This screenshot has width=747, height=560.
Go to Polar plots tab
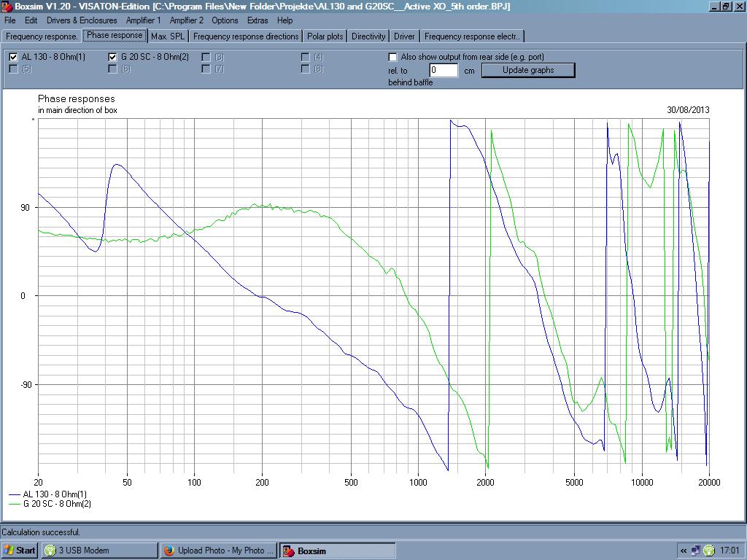click(x=325, y=36)
